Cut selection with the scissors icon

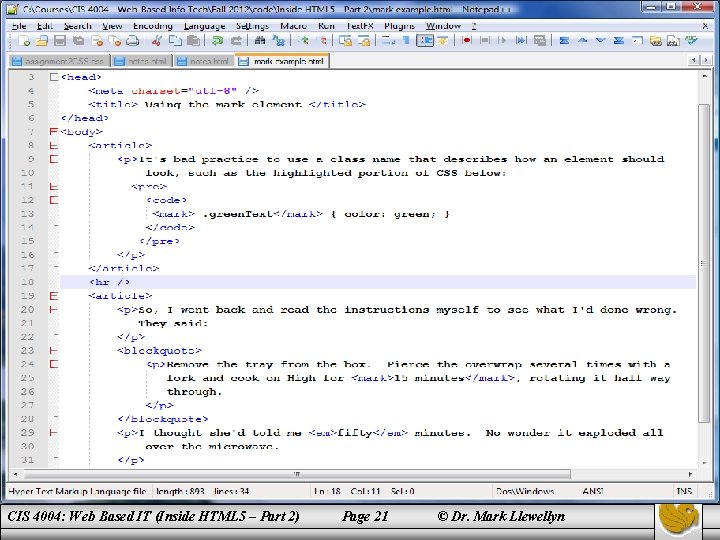[x=157, y=41]
